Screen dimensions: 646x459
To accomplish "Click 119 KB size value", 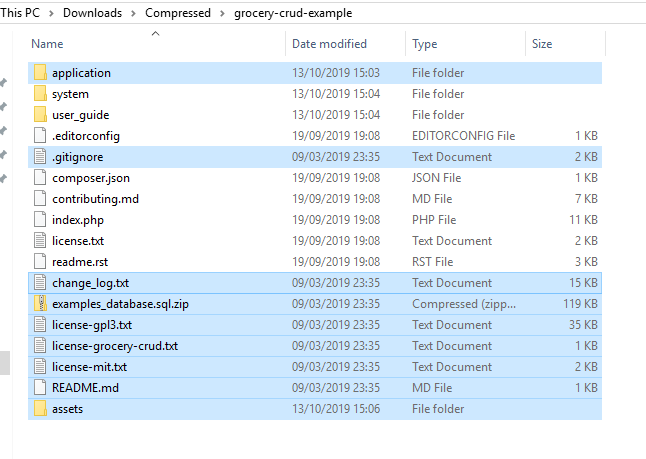I will [580, 304].
